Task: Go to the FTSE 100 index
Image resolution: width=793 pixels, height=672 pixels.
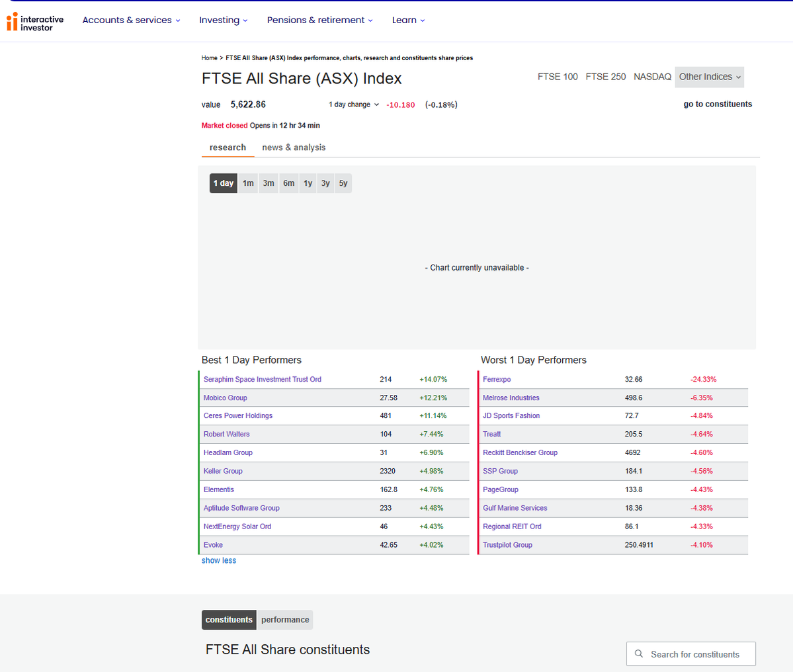Action: (558, 77)
